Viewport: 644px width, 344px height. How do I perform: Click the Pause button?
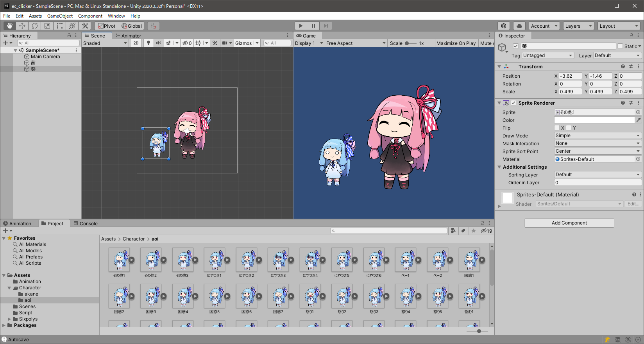(x=313, y=26)
